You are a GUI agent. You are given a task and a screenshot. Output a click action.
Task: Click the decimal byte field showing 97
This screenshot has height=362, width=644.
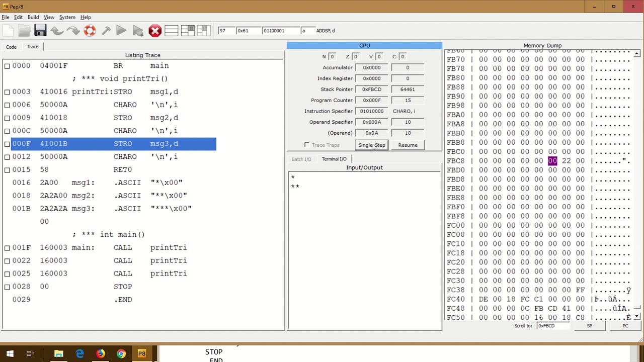coord(226,31)
